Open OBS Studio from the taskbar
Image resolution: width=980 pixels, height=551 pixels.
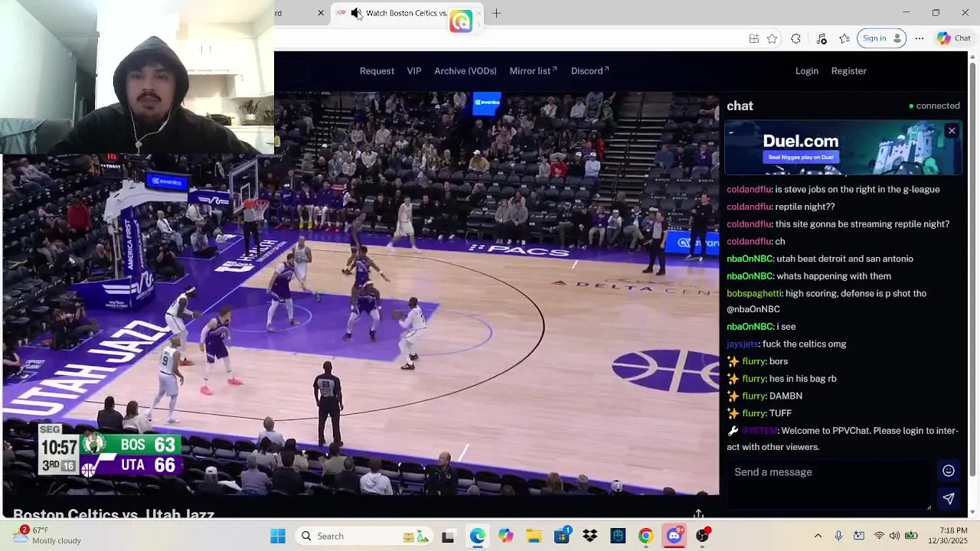[x=702, y=536]
